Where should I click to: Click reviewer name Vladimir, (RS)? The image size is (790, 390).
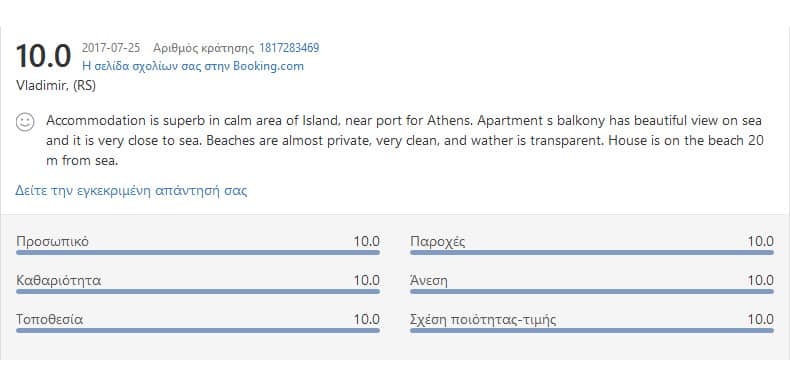[56, 86]
